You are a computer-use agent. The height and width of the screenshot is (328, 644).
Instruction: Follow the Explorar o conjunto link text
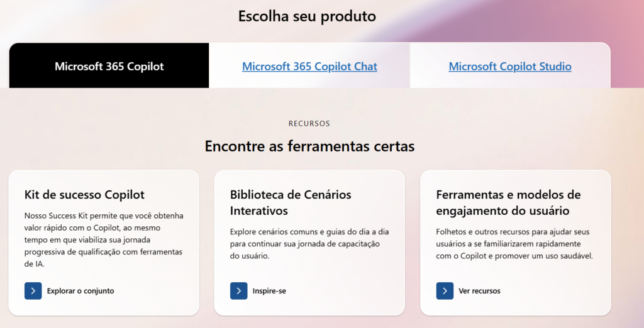coord(80,291)
